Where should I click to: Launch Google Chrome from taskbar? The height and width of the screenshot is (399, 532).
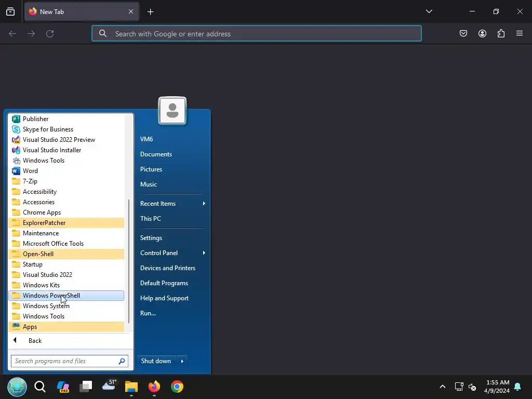point(177,387)
